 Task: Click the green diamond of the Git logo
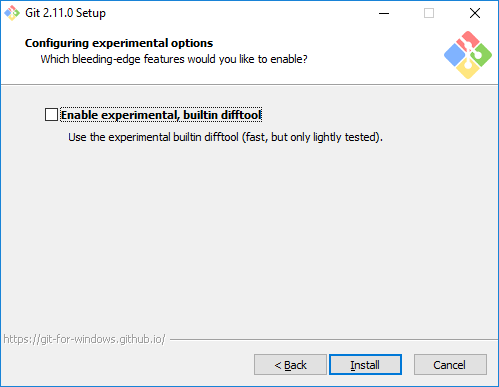(x=481, y=55)
